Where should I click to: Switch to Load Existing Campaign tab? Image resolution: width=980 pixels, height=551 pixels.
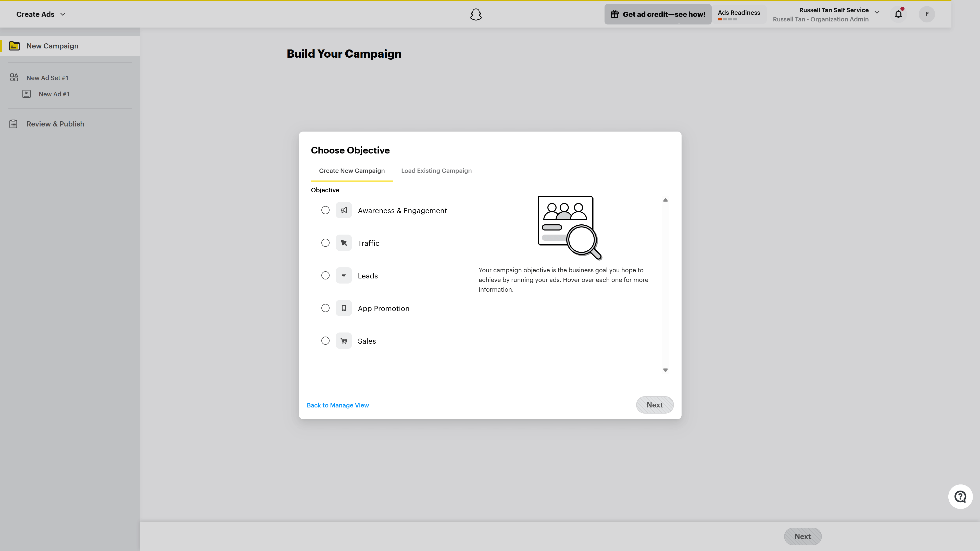tap(436, 171)
